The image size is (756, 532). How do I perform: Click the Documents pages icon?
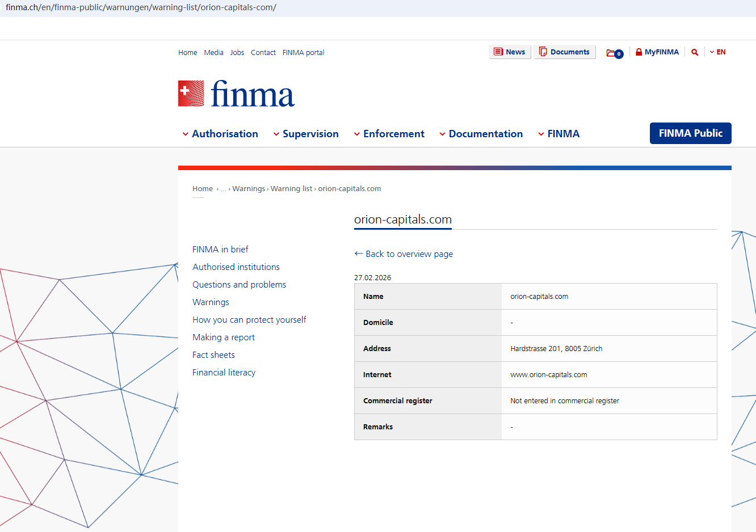543,52
